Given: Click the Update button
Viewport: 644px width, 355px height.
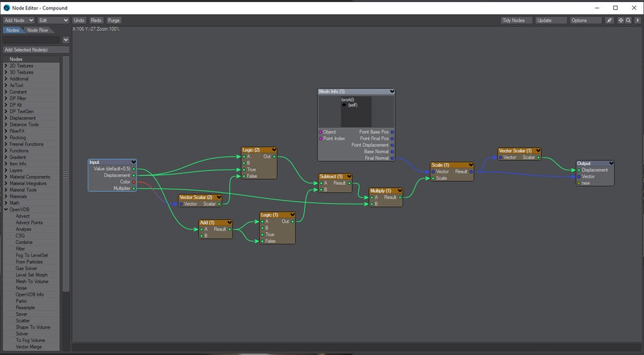Looking at the screenshot, I should coord(551,20).
